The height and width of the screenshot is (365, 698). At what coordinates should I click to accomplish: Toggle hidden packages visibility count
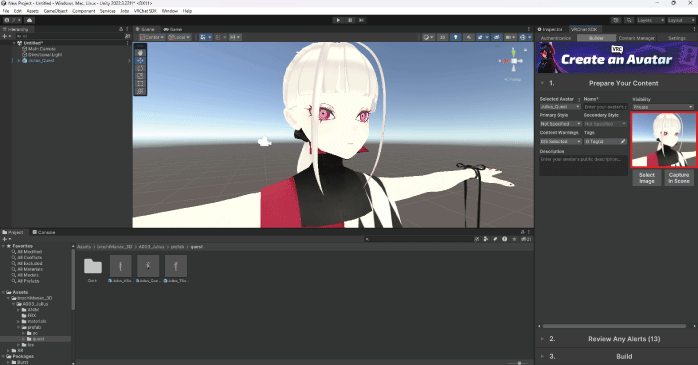pyautogui.click(x=526, y=239)
